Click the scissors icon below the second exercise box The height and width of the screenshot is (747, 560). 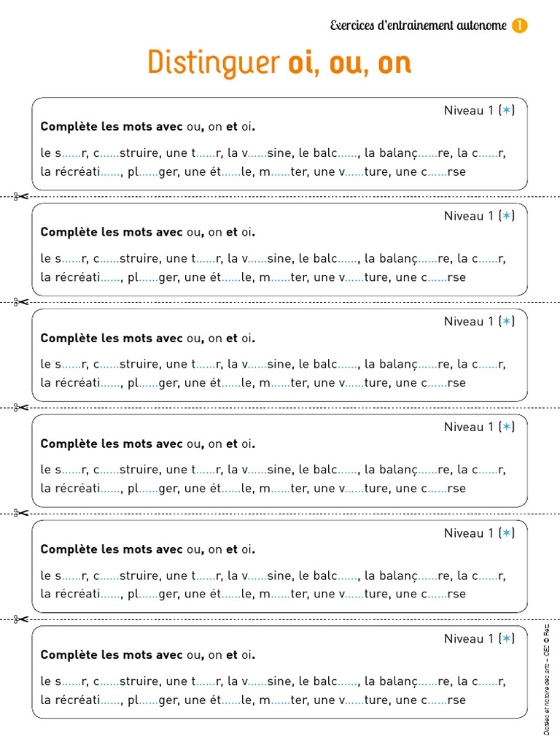[x=20, y=302]
